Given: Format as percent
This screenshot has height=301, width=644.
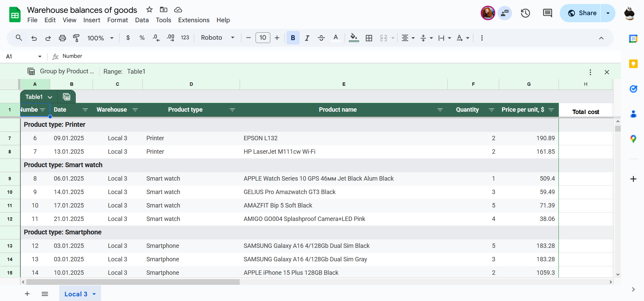Looking at the screenshot, I should coord(142,38).
